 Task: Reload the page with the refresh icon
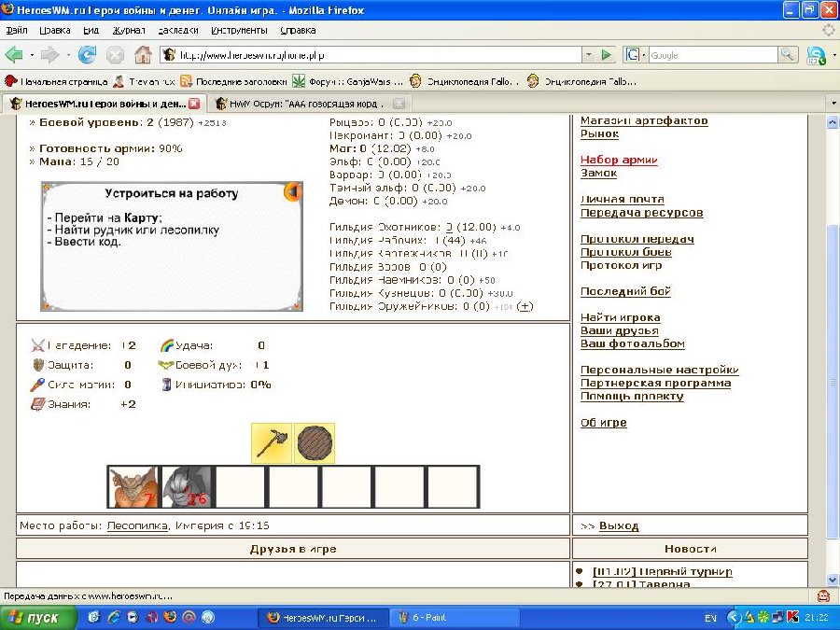click(87, 55)
